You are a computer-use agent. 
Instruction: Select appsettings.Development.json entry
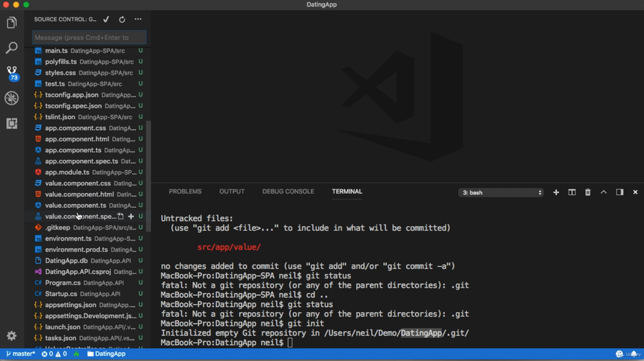88,316
